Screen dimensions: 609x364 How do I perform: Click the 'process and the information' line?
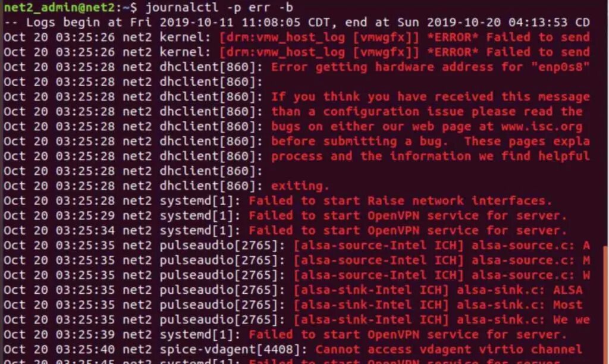[297, 156]
